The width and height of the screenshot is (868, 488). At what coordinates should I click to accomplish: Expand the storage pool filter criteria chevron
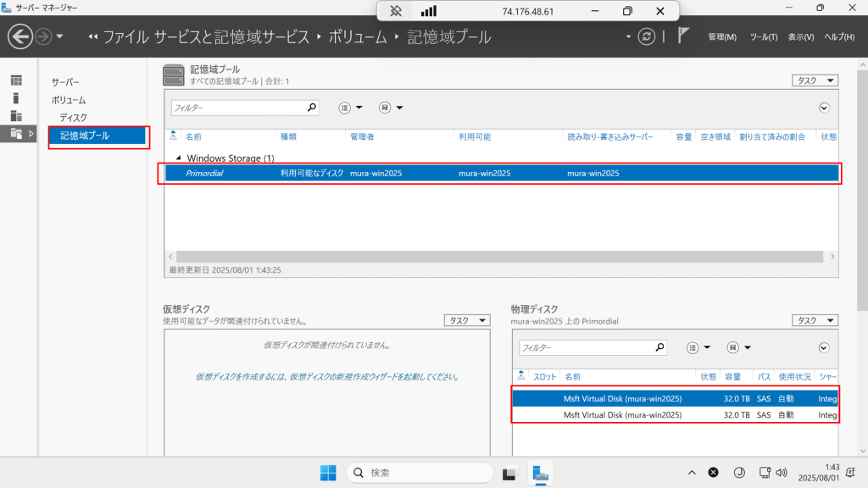[824, 108]
